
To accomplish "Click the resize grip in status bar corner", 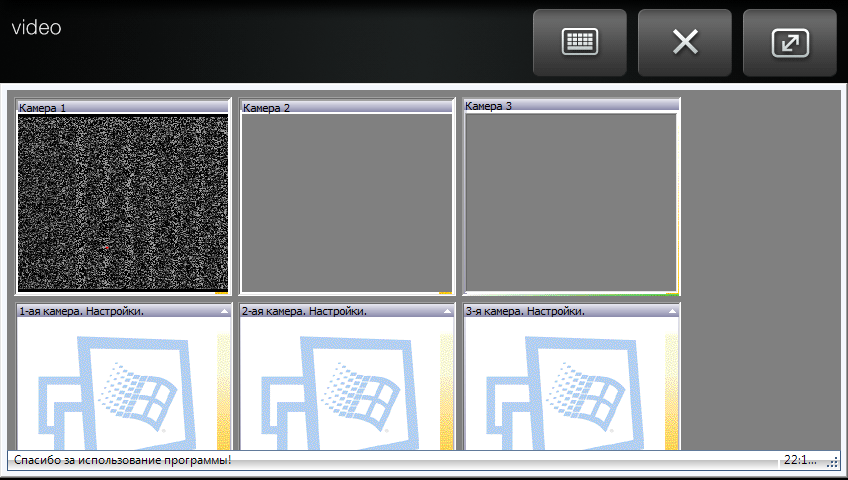I will (x=832, y=462).
